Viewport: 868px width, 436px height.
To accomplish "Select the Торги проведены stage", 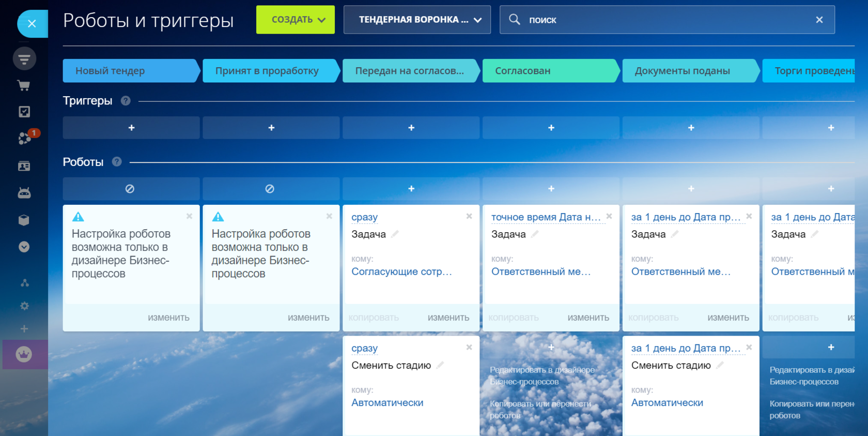I will pos(809,71).
